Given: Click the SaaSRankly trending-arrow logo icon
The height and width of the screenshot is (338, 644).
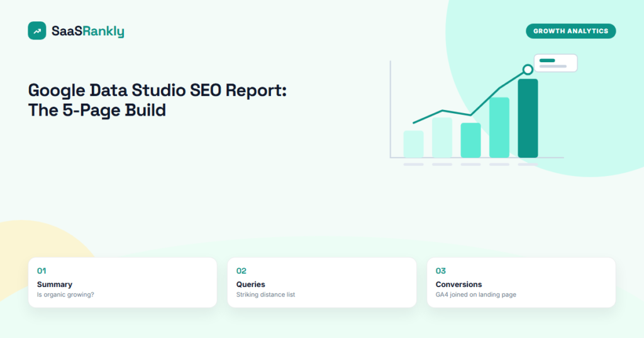Looking at the screenshot, I should 37,31.
